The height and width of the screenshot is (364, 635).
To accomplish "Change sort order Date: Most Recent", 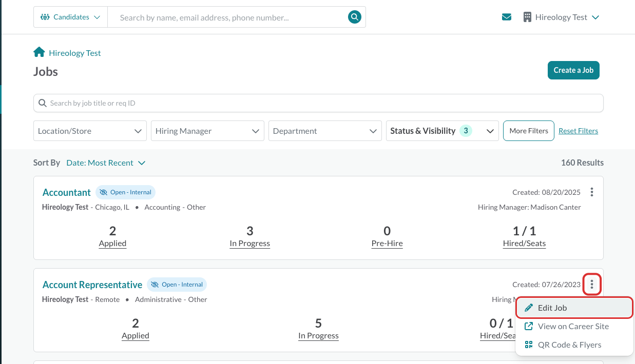I will (106, 163).
